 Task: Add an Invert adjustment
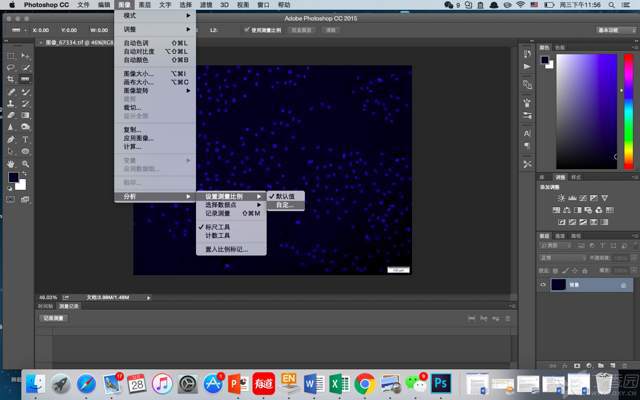[x=562, y=222]
